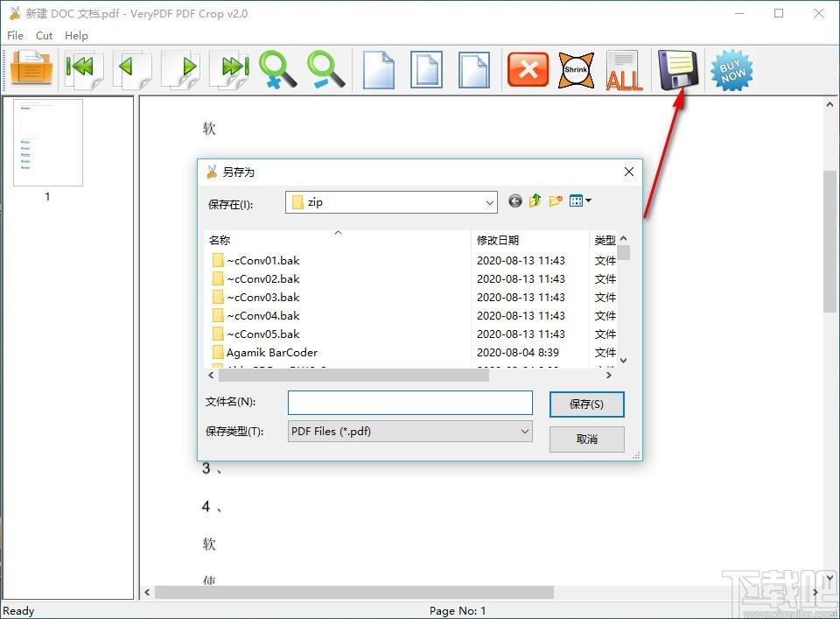Click the Page No: 1 status text

coord(458,611)
